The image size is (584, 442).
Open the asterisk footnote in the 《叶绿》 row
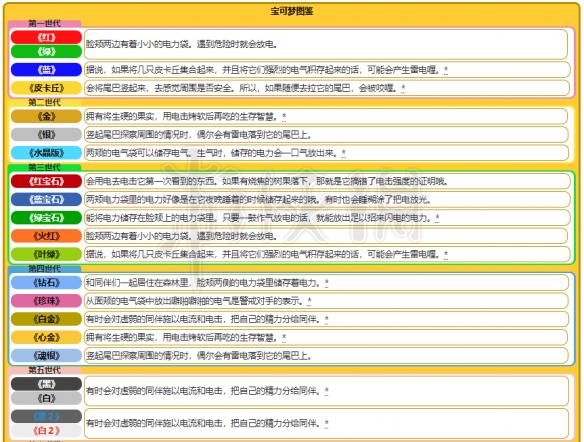(446, 254)
